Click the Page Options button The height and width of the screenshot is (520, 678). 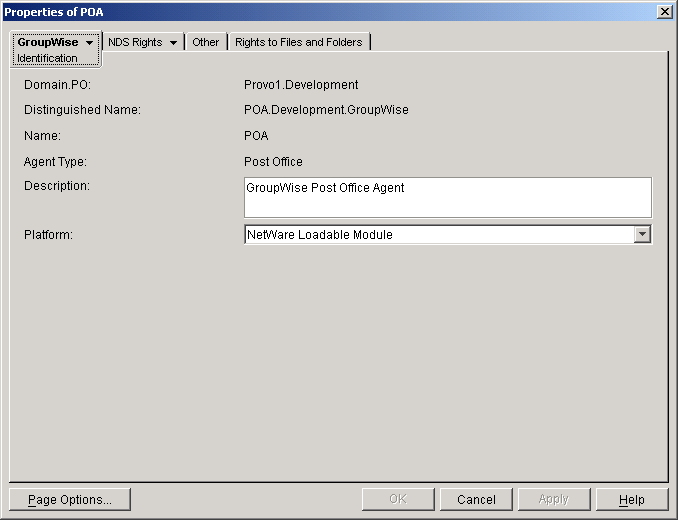(x=70, y=499)
